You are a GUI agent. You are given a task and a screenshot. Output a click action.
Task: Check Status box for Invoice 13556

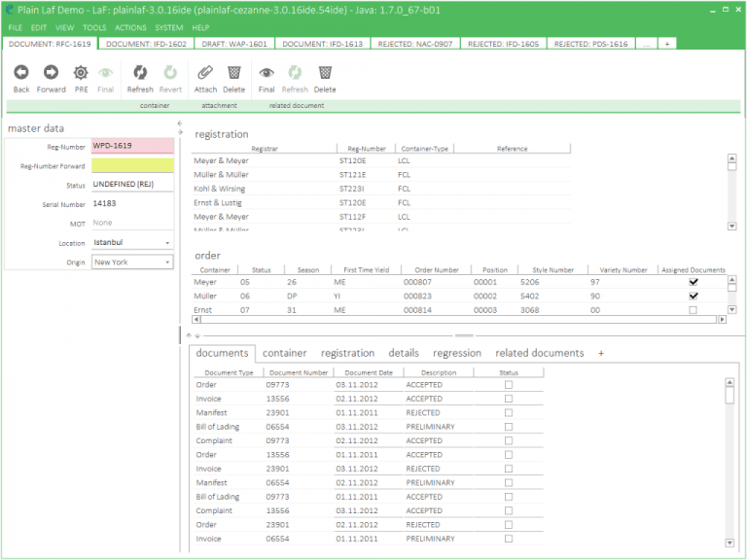509,398
